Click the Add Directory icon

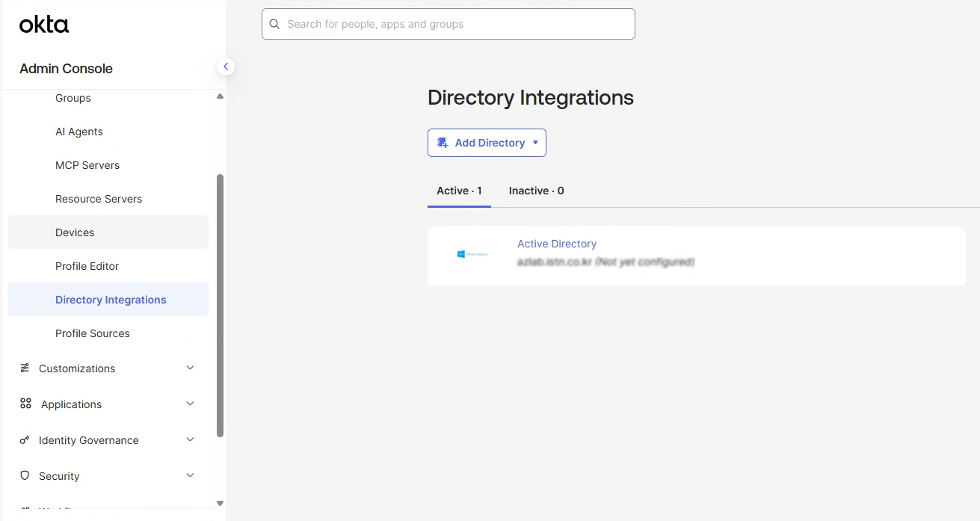[443, 143]
